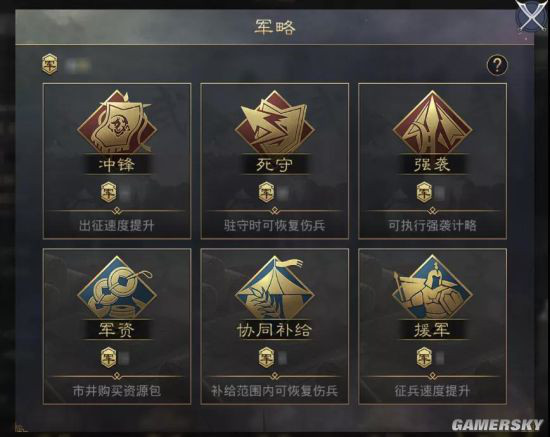Select the 死守 defense emblem icon
550x437 pixels.
click(274, 122)
